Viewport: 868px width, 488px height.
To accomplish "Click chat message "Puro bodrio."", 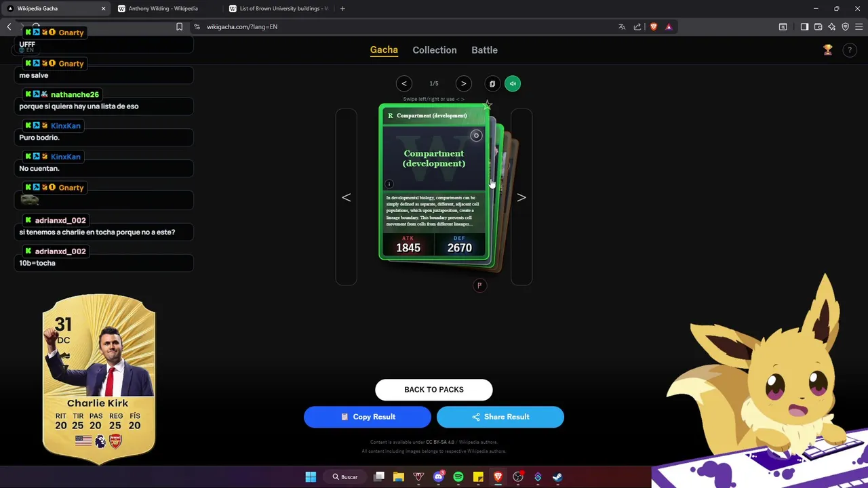I will 39,138.
